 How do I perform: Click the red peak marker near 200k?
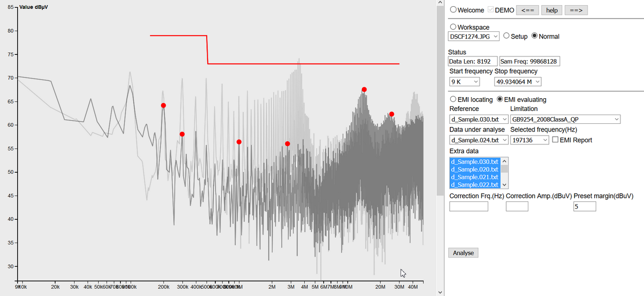pos(163,105)
